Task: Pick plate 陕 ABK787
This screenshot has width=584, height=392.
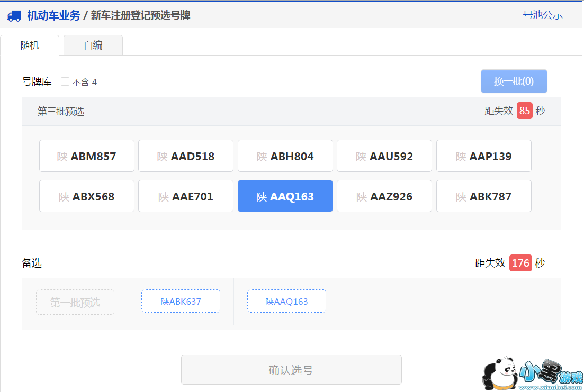Action: point(484,196)
